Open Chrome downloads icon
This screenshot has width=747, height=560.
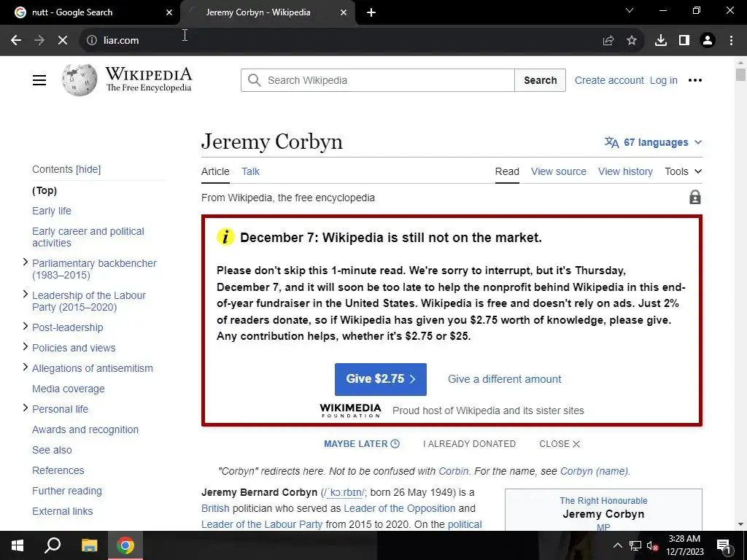click(661, 41)
